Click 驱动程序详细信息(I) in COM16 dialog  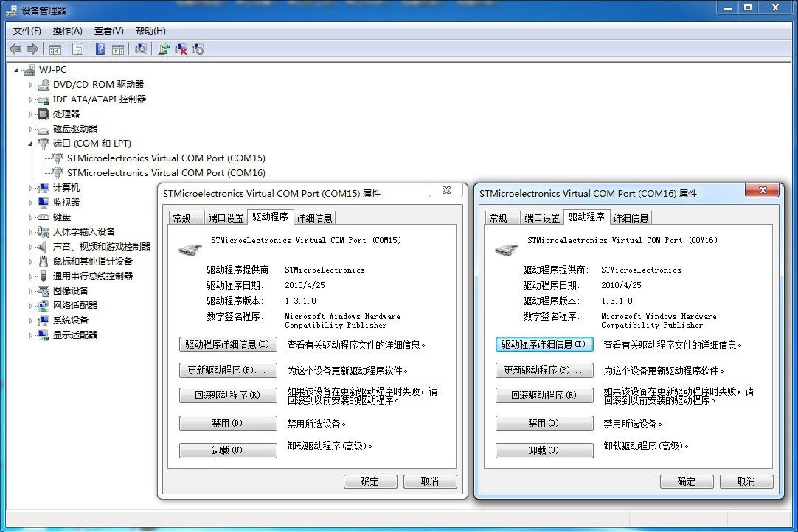click(544, 344)
